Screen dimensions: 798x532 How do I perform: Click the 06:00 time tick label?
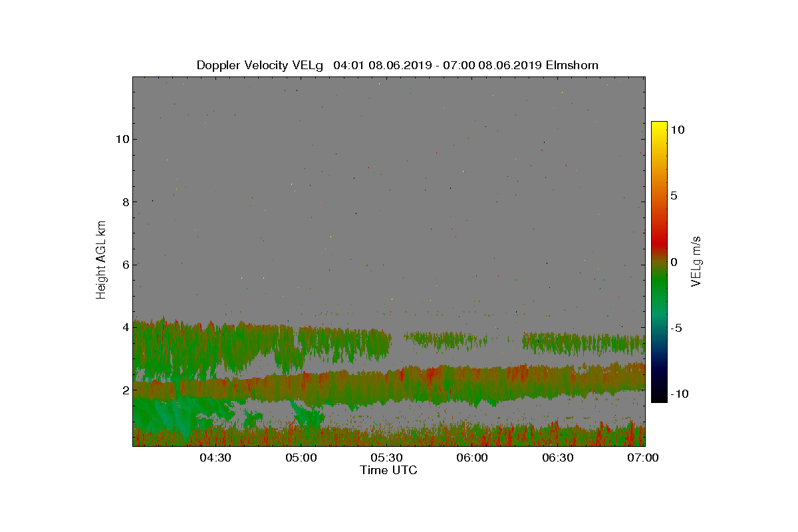pyautogui.click(x=473, y=458)
